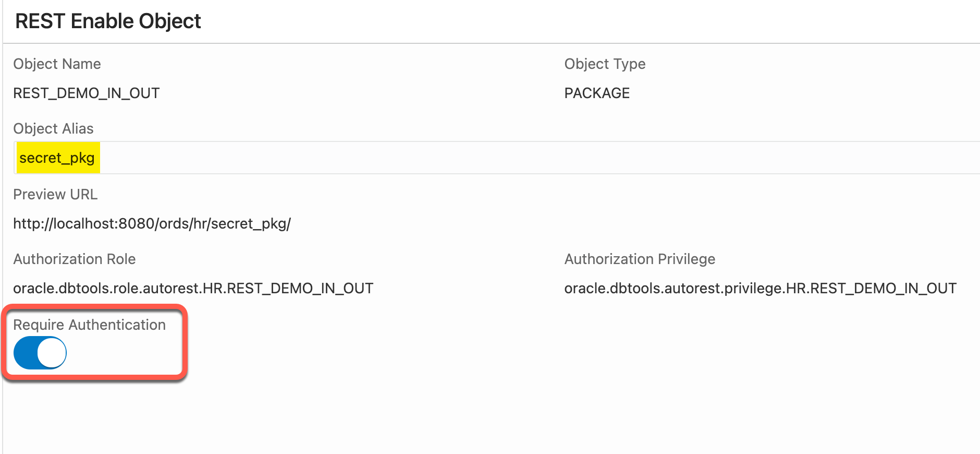This screenshot has width=980, height=454.
Task: Click the PACKAGE object type value
Action: click(x=597, y=93)
